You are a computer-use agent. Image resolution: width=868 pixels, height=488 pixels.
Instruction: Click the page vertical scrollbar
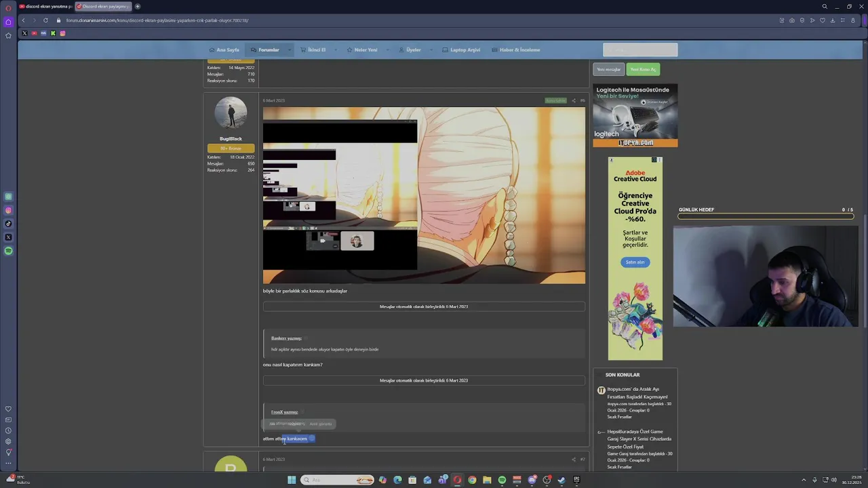coord(864,271)
